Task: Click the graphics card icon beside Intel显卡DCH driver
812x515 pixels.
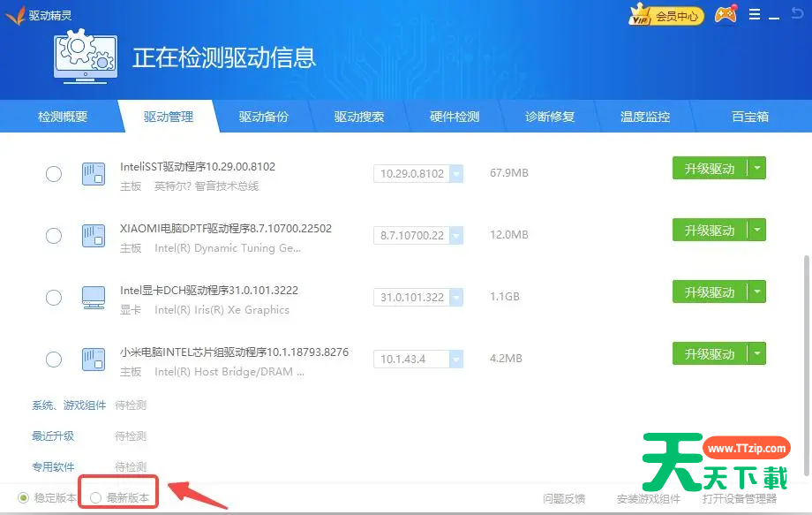Action: click(x=94, y=297)
